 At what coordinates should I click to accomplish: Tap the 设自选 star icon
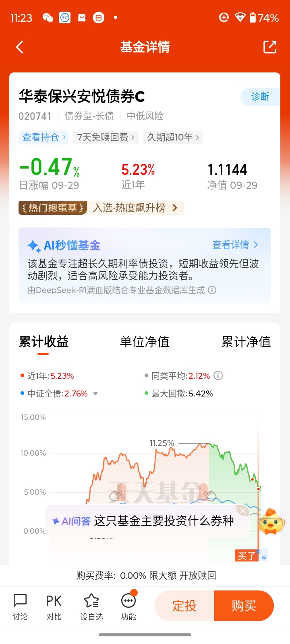coord(91,607)
